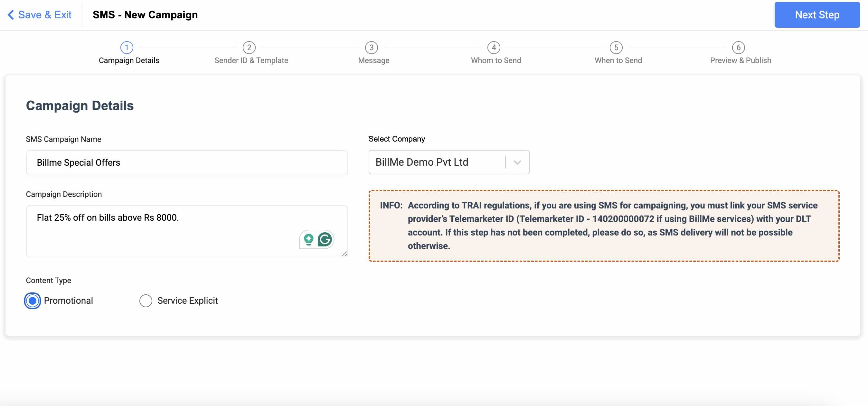The height and width of the screenshot is (406, 868).
Task: Click the step 5 circle icon
Action: point(616,48)
